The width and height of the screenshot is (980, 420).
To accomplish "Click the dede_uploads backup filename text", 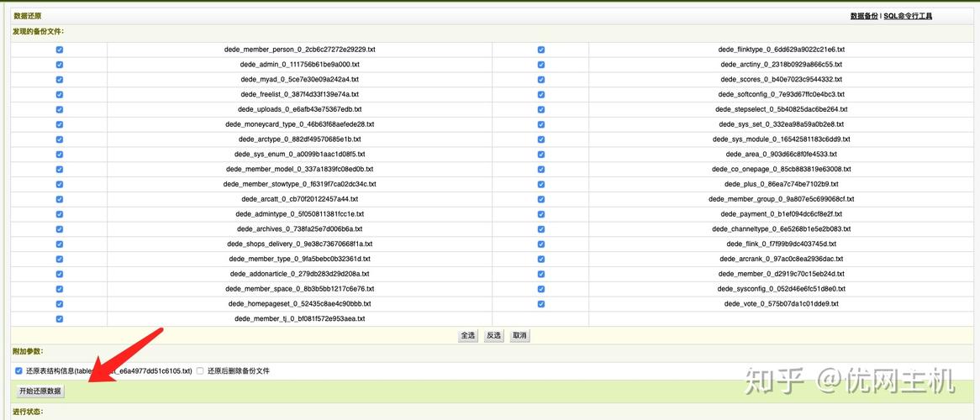I will coord(299,109).
